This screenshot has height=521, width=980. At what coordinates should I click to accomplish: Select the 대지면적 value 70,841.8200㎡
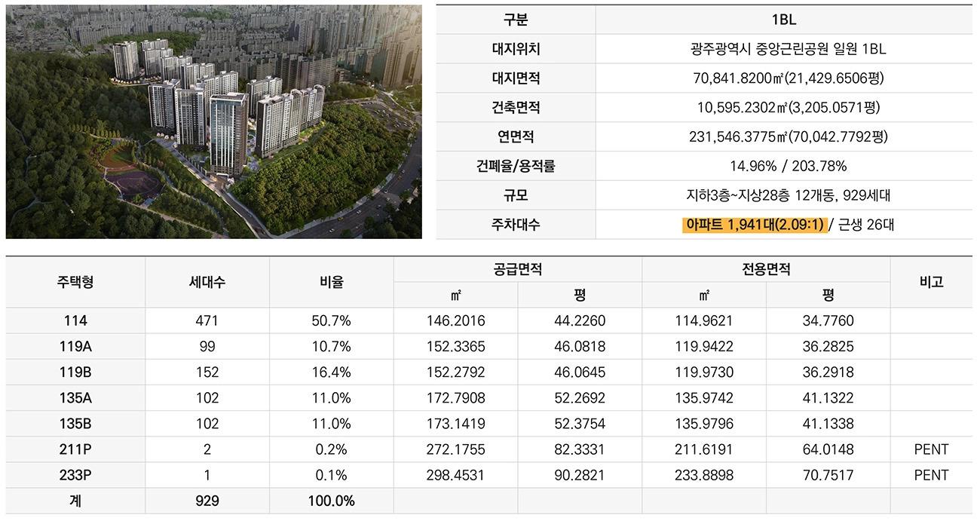(x=784, y=78)
